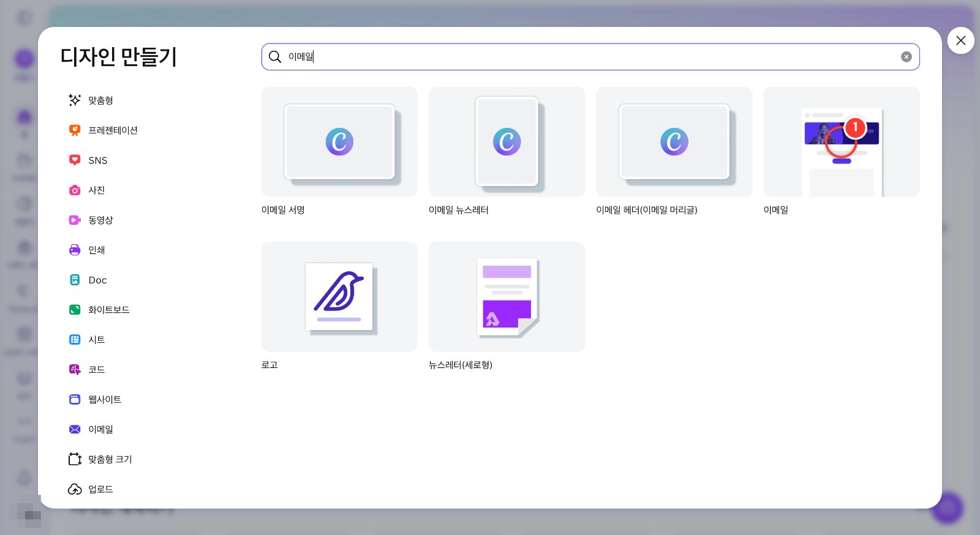The height and width of the screenshot is (535, 980).
Task: Open the 이메일 서명 thumbnail
Action: (339, 141)
